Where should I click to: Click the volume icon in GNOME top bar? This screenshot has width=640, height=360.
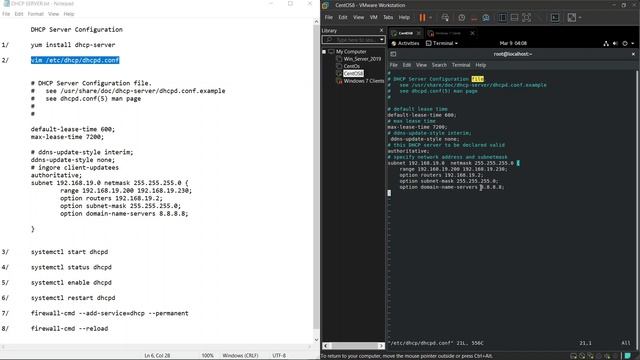click(615, 43)
